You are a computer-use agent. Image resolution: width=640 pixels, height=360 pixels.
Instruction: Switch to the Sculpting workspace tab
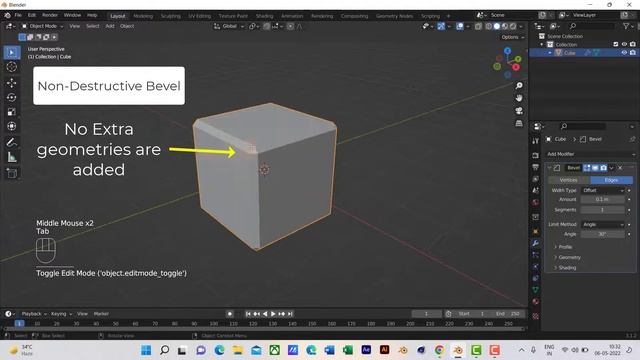(x=171, y=16)
